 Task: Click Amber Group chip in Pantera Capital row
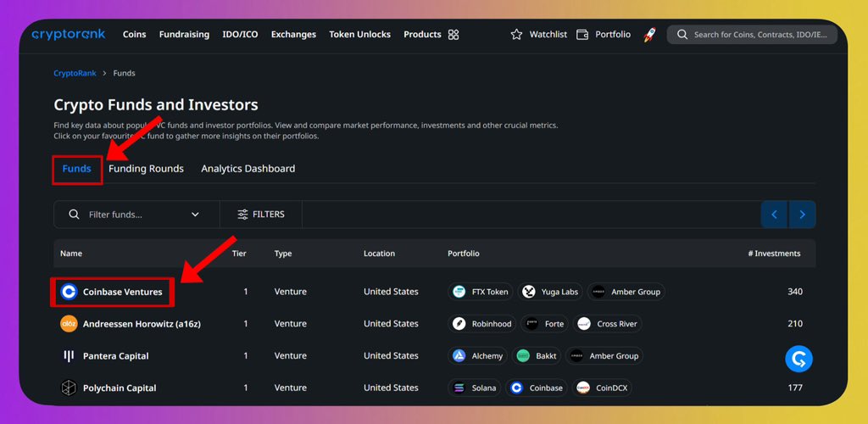coord(604,356)
